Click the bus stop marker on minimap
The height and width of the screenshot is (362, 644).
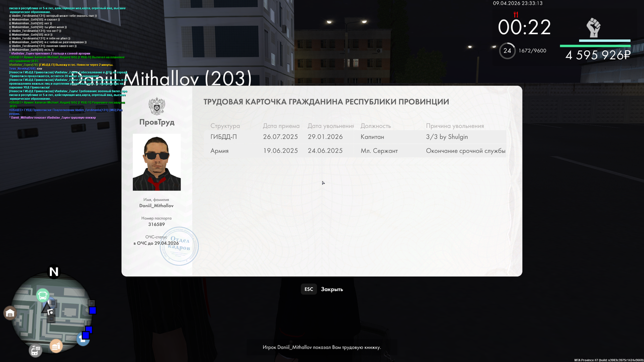[x=43, y=295]
